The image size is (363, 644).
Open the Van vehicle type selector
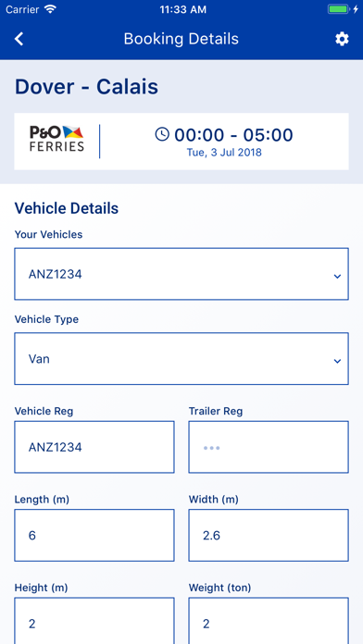pos(181,359)
